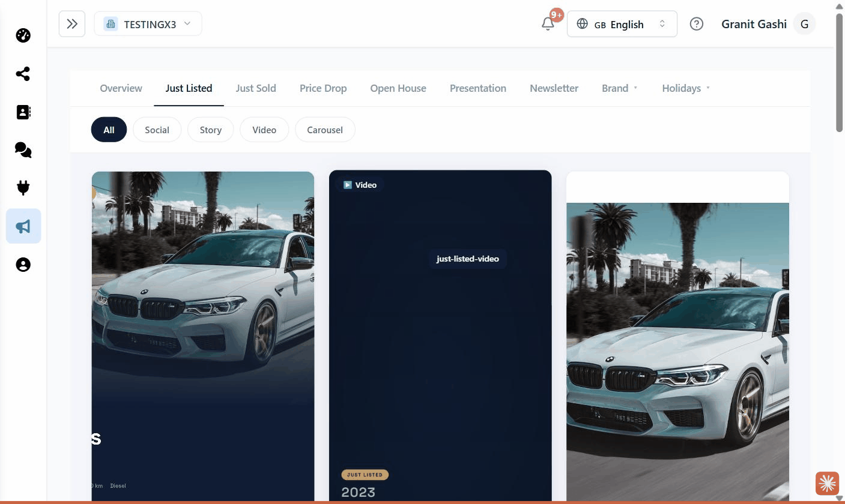Select the All filter pill
The height and width of the screenshot is (504, 845).
(109, 130)
